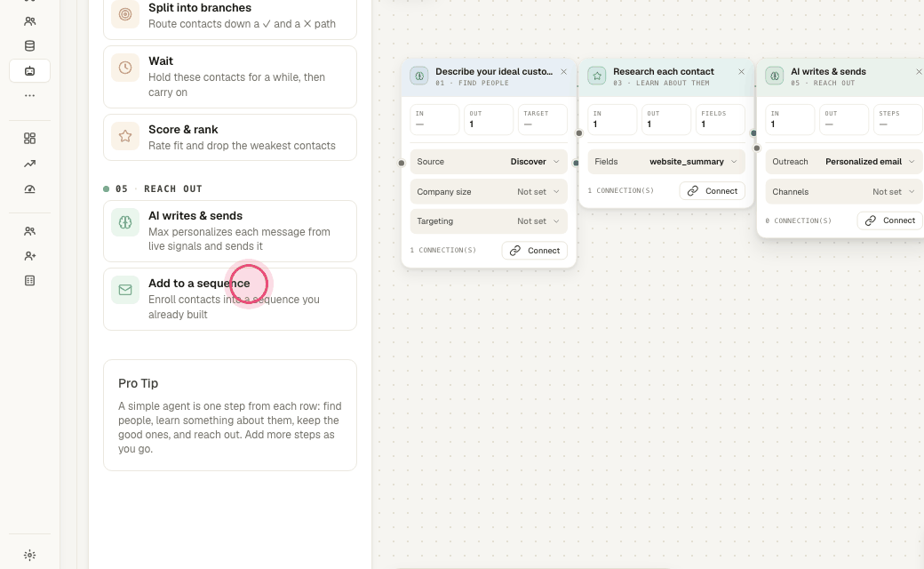
Task: Click the clock icon on the Wait step
Action: (x=125, y=68)
